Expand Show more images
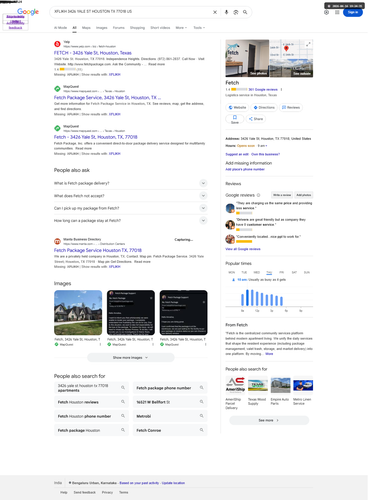372x500 pixels. point(131,357)
